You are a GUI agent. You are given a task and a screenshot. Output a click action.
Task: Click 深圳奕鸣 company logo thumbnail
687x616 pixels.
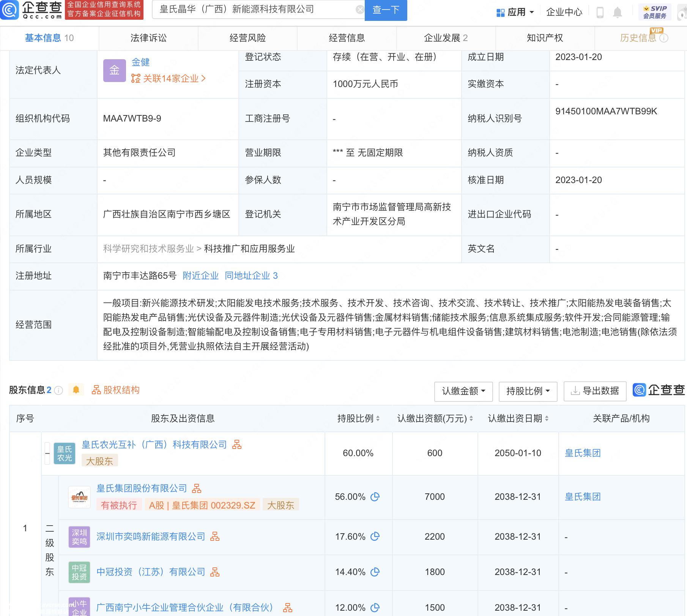pos(79,537)
